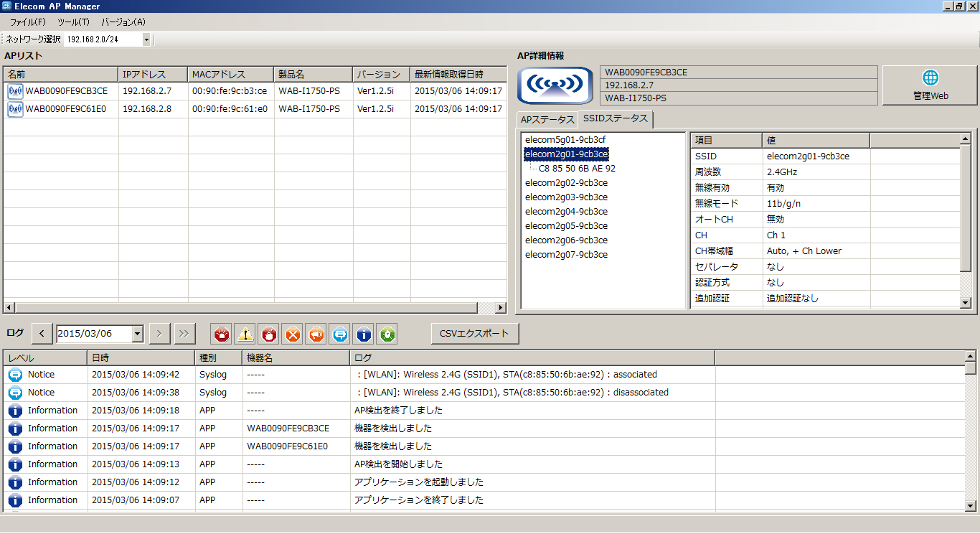Open the 管理Web management page
This screenshot has height=534, width=980.
pos(930,85)
